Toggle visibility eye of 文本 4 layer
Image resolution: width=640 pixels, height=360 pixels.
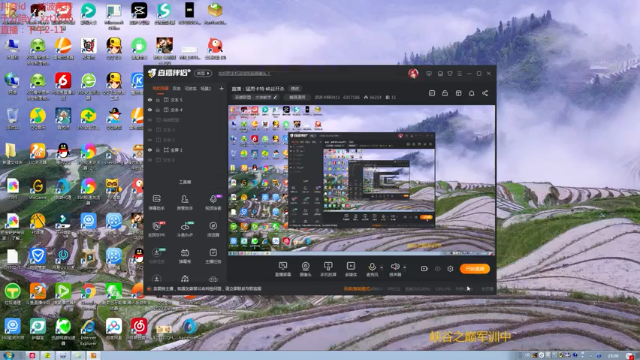[x=150, y=110]
